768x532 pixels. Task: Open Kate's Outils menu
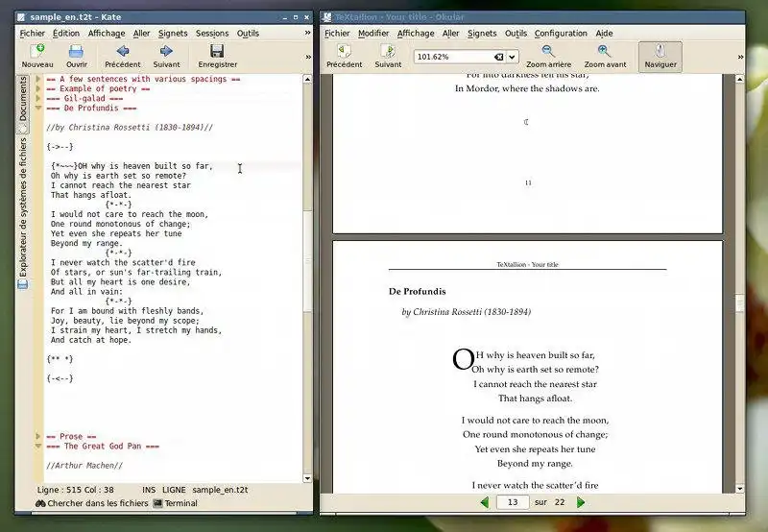click(248, 33)
